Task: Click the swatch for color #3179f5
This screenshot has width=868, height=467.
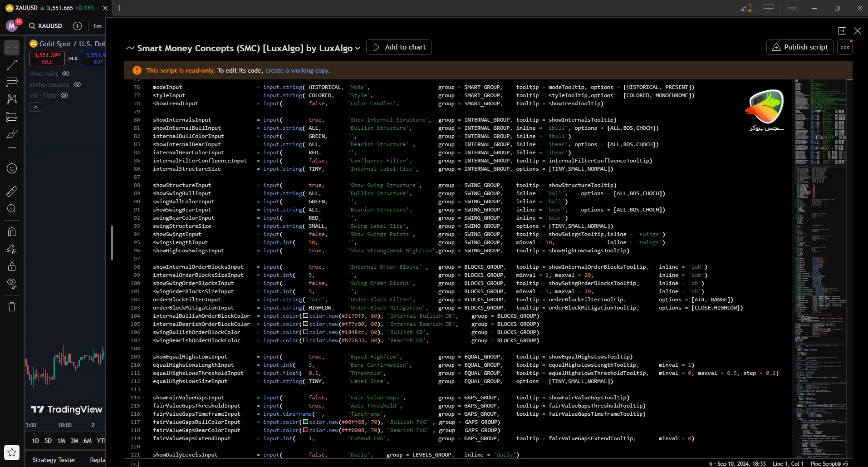Action: 306,316
